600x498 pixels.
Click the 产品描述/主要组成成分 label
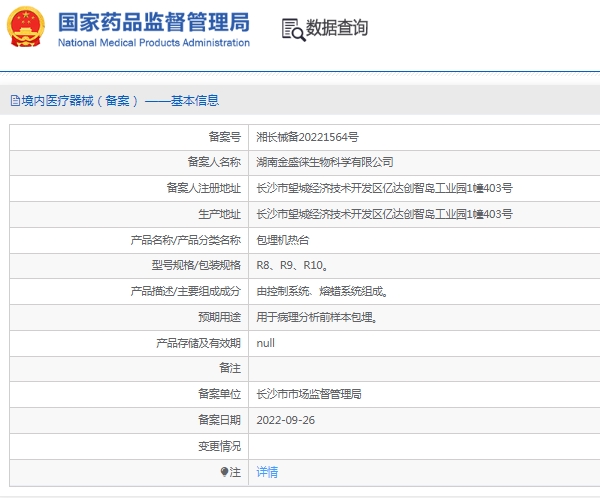[186, 292]
